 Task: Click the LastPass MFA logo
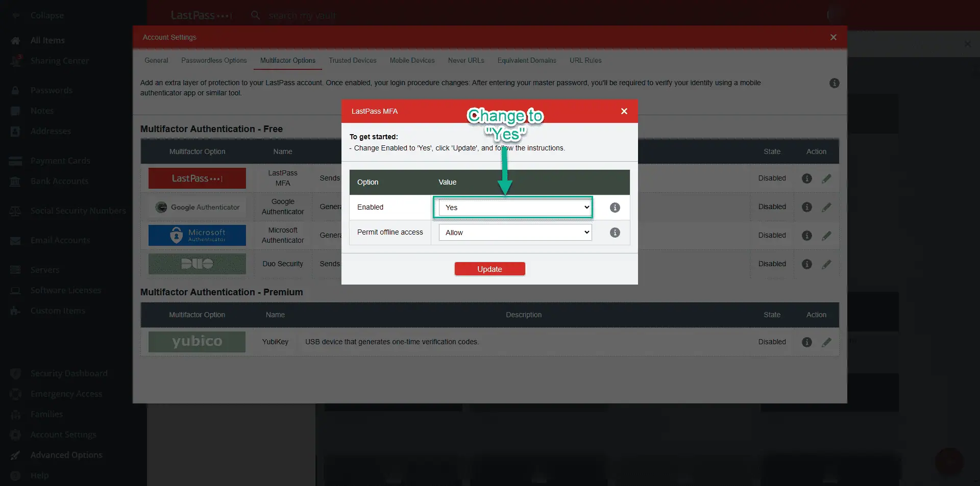[x=197, y=178]
